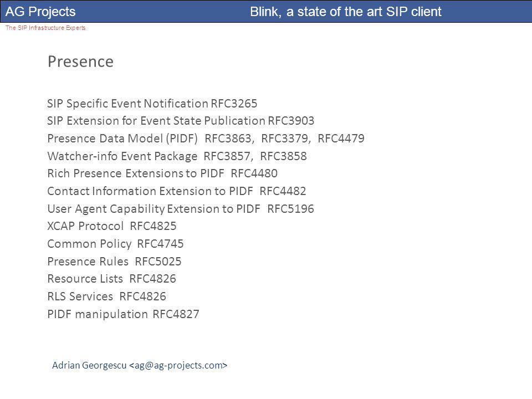The image size is (532, 399).
Task: Click the Presence Rules RFC5025 line
Action: coord(114,261)
